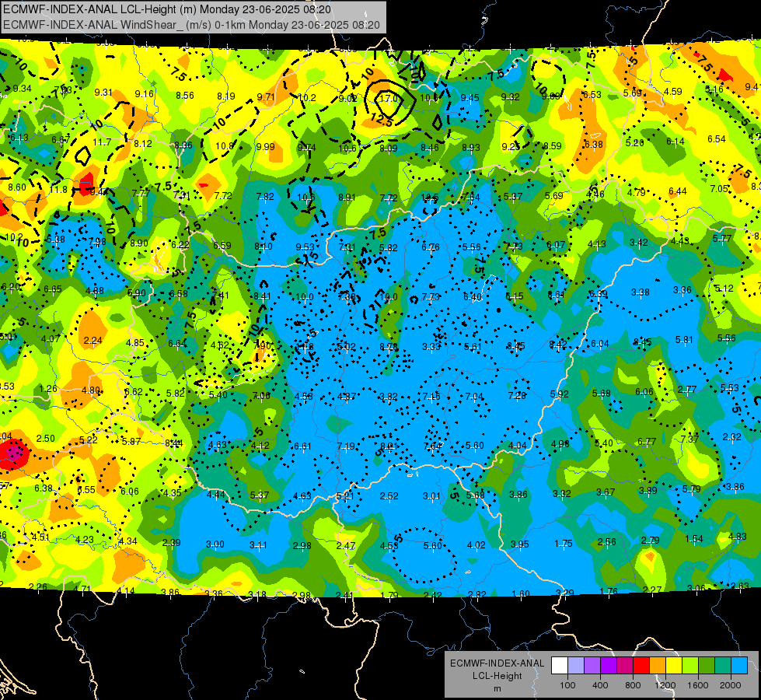The height and width of the screenshot is (700, 761).
Task: Click the wind shear value '7.19'
Action: 346,446
